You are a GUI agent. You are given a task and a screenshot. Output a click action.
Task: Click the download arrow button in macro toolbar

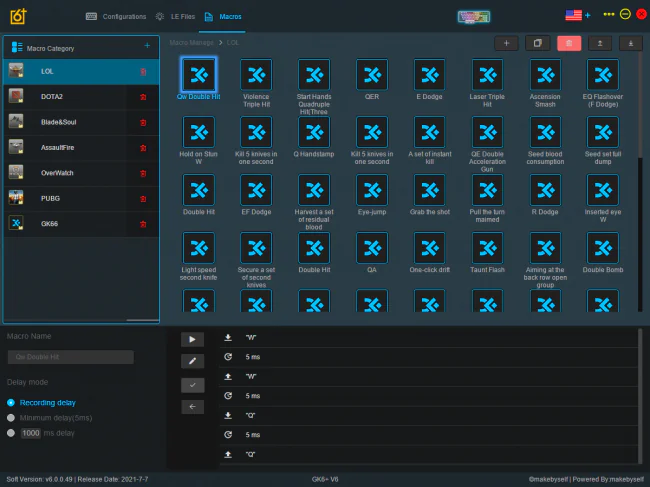(631, 43)
